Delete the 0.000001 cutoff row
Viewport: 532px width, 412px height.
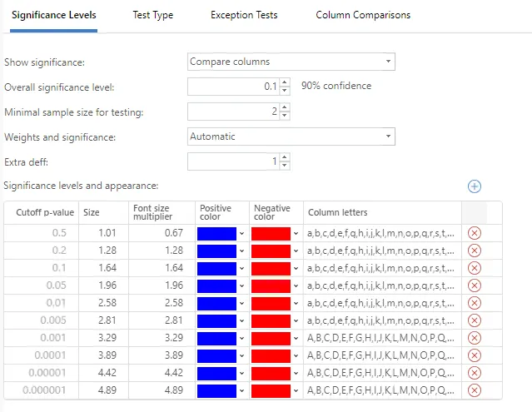pyautogui.click(x=475, y=390)
